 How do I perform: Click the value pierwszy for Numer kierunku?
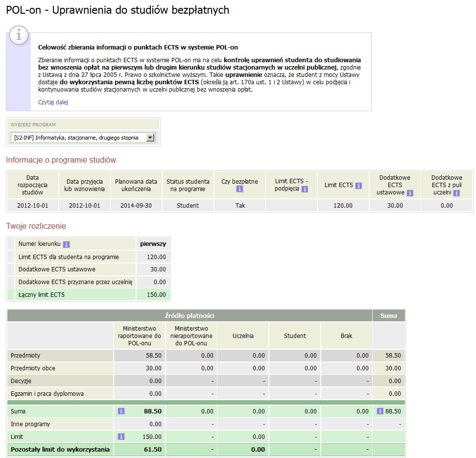click(153, 244)
